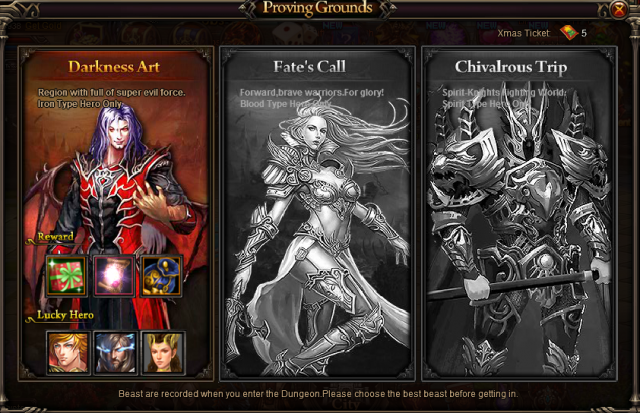Click the female warrior artwork in Fate's Call
Screen dimensions: 640x413
(318, 237)
